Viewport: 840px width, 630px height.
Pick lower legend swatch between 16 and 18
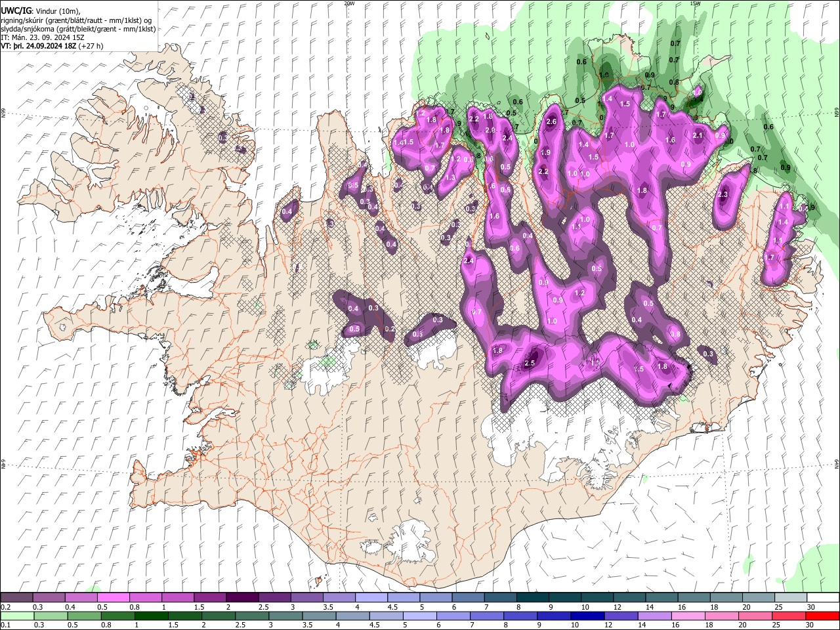(x=688, y=616)
